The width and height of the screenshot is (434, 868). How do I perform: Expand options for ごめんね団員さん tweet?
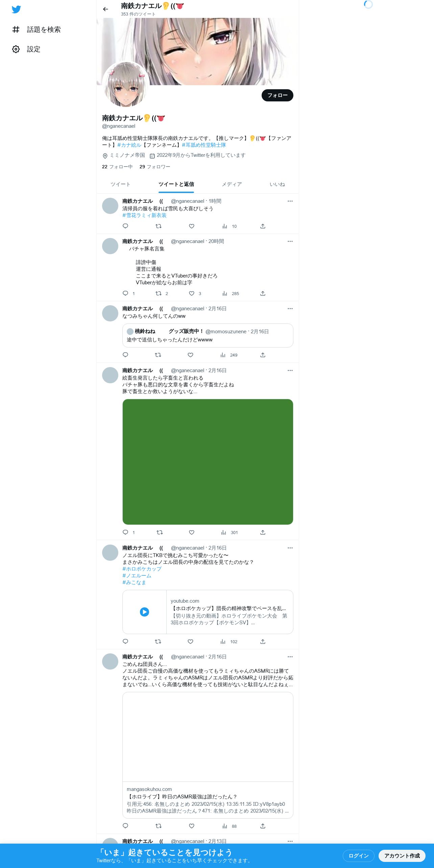(x=290, y=657)
